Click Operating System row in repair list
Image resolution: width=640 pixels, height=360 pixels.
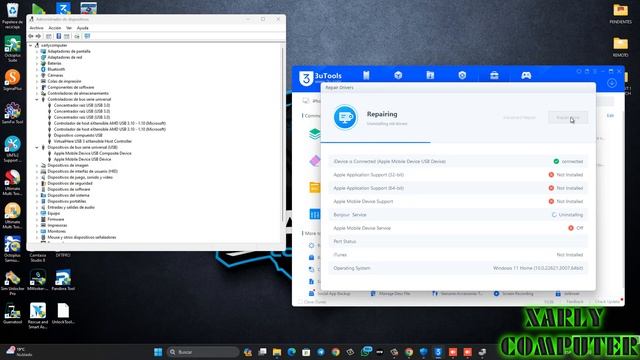458,268
